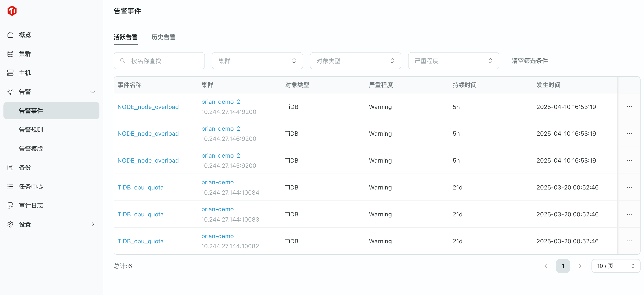The height and width of the screenshot is (295, 644).
Task: Open the 集群 database icon in sidebar
Action: point(10,54)
